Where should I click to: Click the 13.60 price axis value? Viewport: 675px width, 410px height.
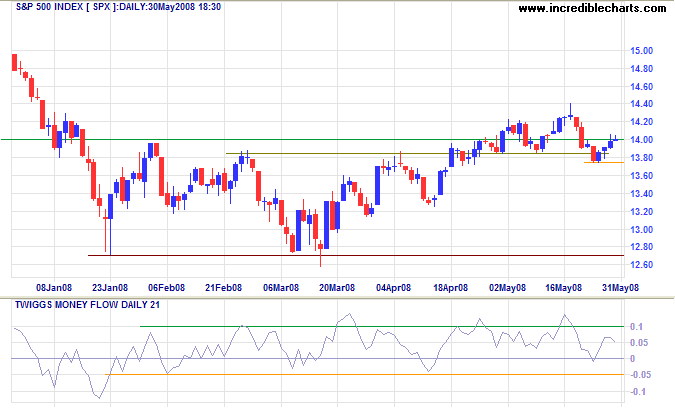pos(641,176)
